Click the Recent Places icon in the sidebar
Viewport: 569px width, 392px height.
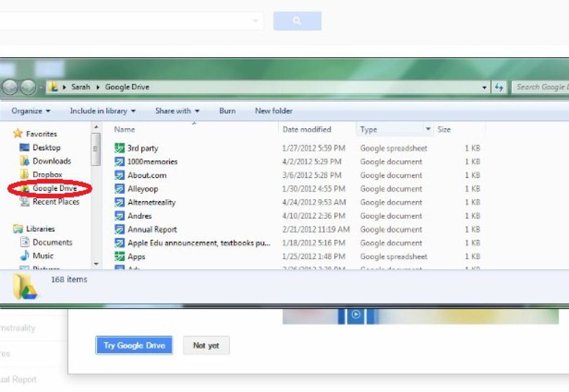point(24,202)
